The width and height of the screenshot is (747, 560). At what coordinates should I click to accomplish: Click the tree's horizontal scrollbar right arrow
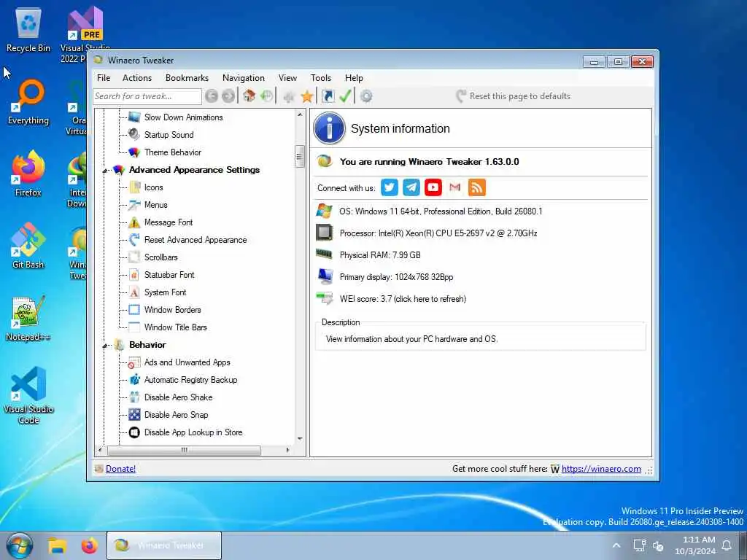pyautogui.click(x=287, y=449)
